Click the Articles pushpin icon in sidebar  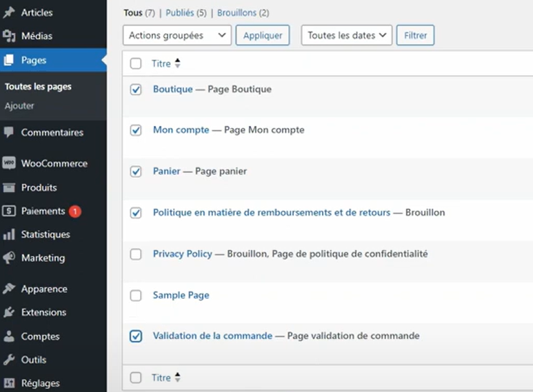click(x=9, y=12)
